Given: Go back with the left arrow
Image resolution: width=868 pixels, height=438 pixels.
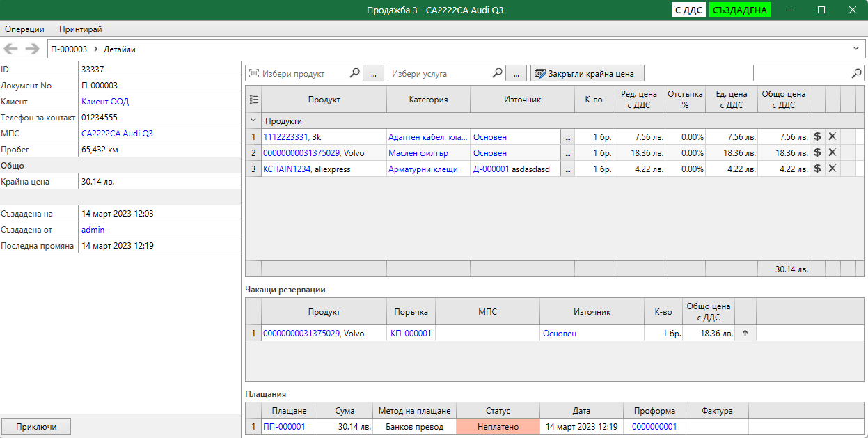Looking at the screenshot, I should tap(11, 49).
